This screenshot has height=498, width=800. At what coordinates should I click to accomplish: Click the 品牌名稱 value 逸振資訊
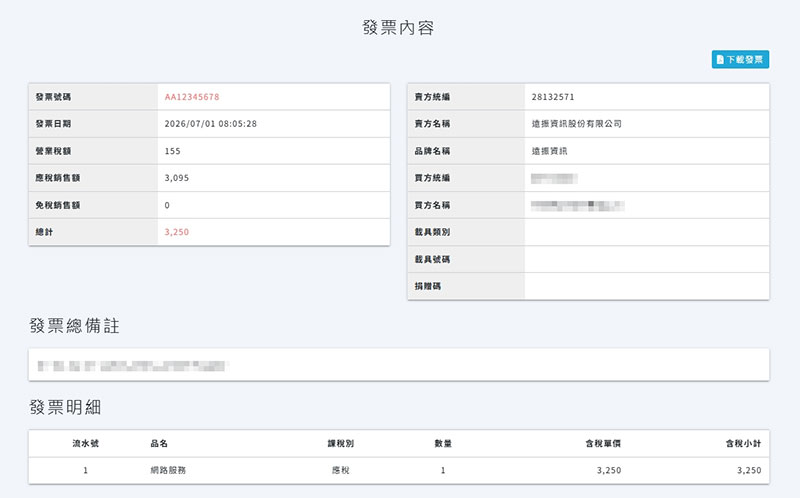[x=549, y=151]
